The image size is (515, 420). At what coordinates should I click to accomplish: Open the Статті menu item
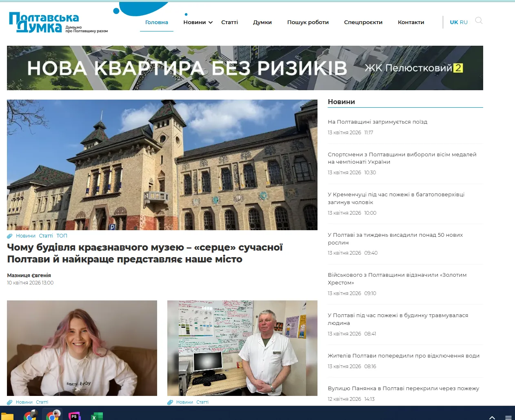click(230, 22)
